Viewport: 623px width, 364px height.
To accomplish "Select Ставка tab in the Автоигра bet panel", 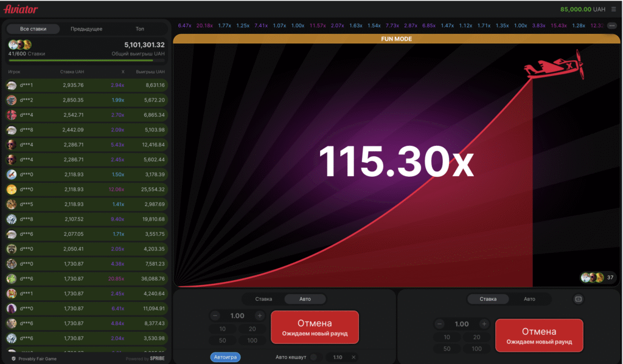I will coord(263,299).
